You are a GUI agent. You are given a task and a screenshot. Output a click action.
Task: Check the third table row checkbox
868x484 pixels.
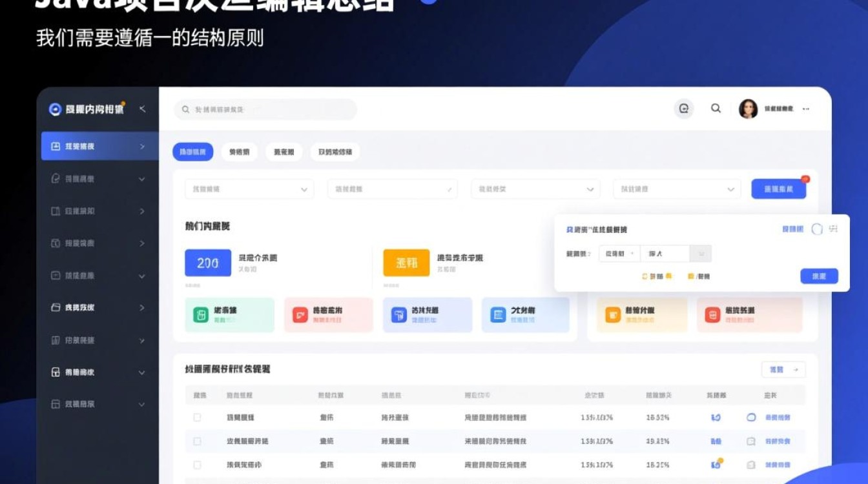click(197, 464)
